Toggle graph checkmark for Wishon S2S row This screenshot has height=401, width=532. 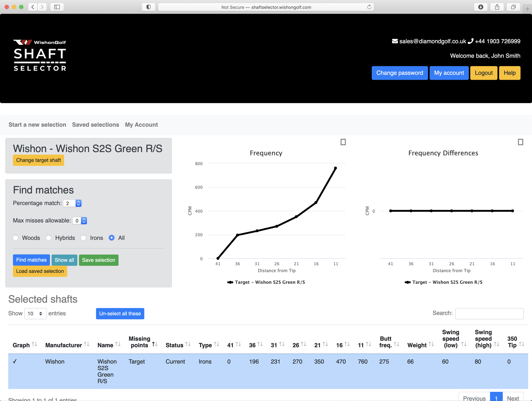click(x=15, y=362)
